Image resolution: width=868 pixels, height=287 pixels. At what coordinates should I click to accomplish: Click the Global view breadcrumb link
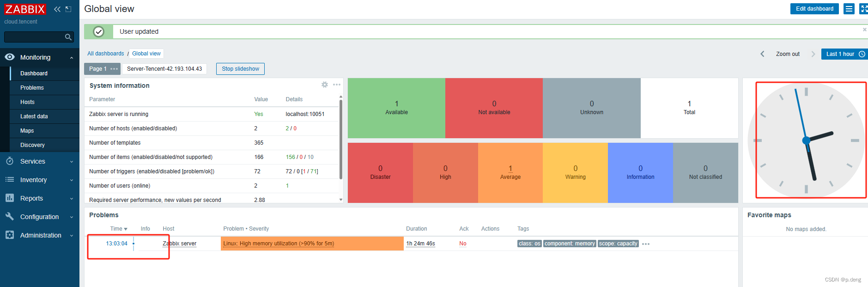[x=146, y=54]
